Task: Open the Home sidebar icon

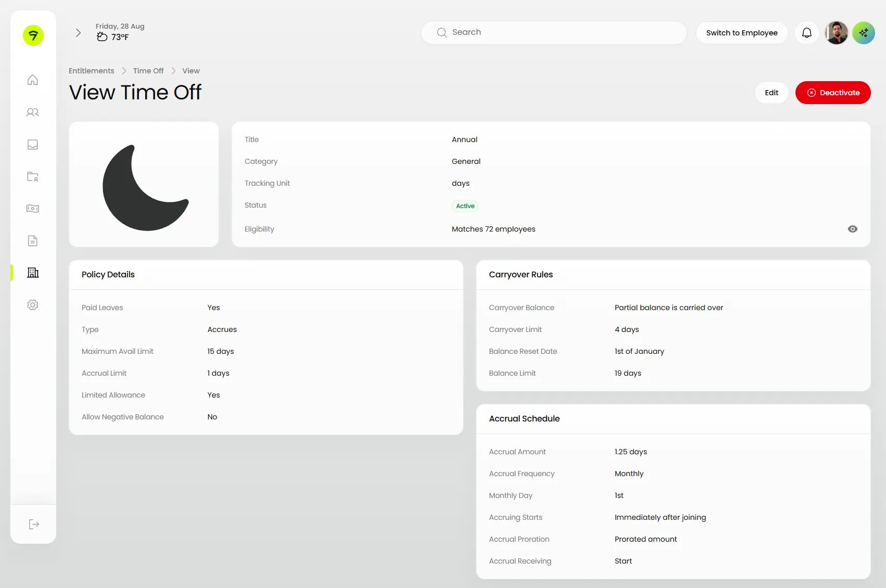Action: point(33,80)
